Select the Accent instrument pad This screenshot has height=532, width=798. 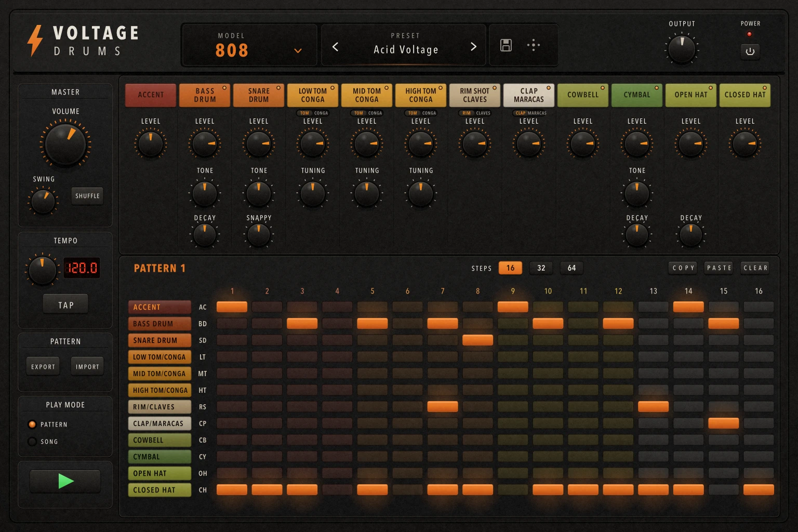pyautogui.click(x=151, y=95)
